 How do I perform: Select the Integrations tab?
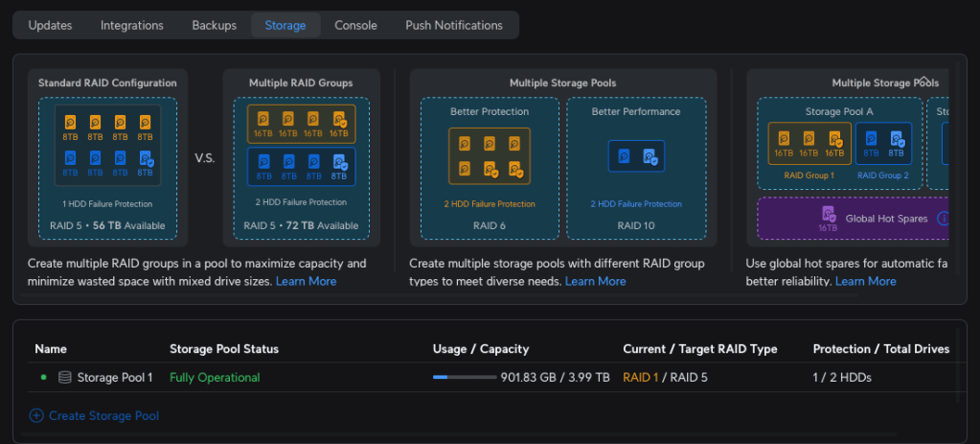pyautogui.click(x=132, y=26)
